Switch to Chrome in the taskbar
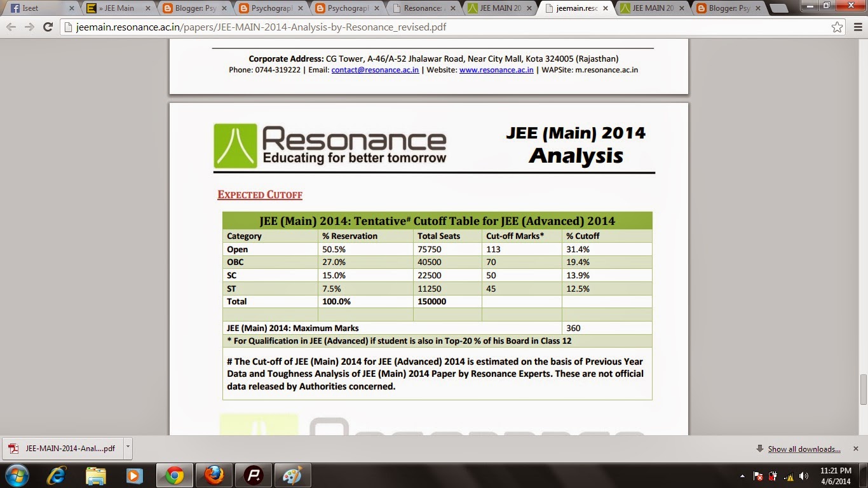868x488 pixels. [x=174, y=475]
